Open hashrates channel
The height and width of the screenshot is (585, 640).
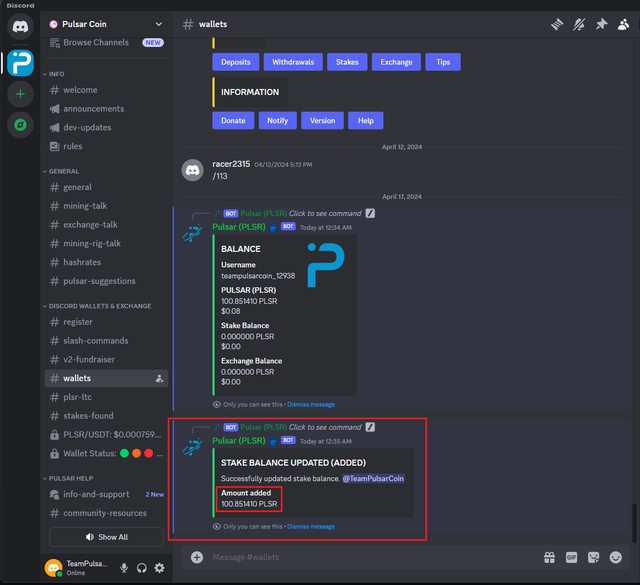pyautogui.click(x=106, y=262)
